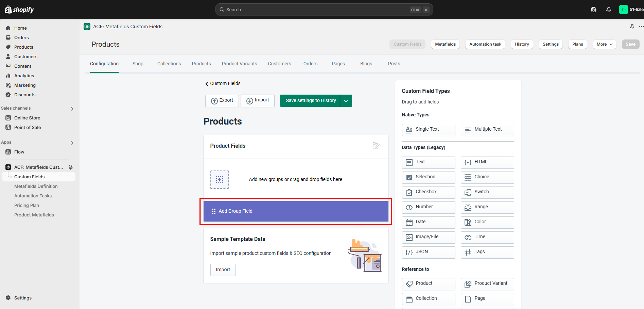Open the app Settings button
This screenshot has height=309, width=644.
(551, 44)
